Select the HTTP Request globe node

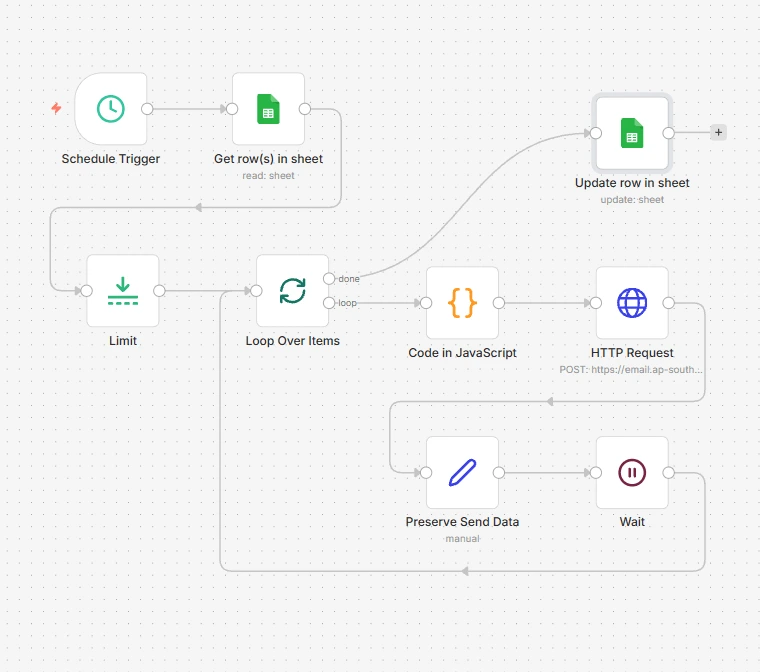tap(632, 303)
